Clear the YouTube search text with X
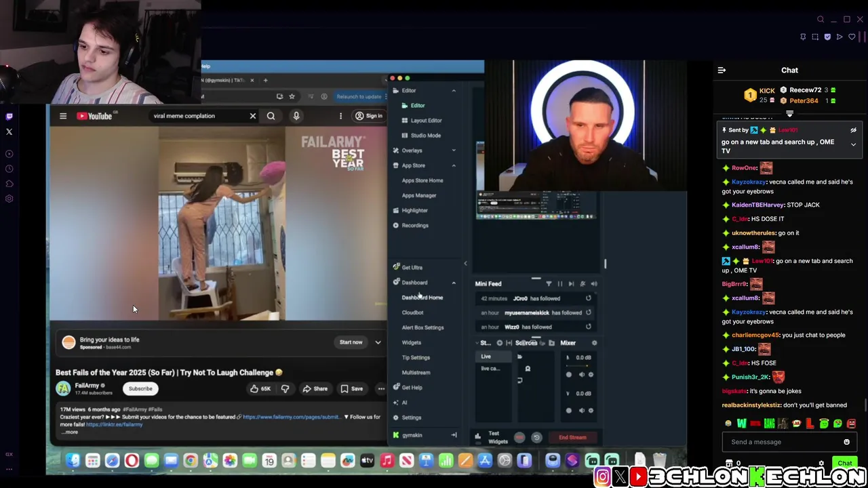 click(x=253, y=116)
